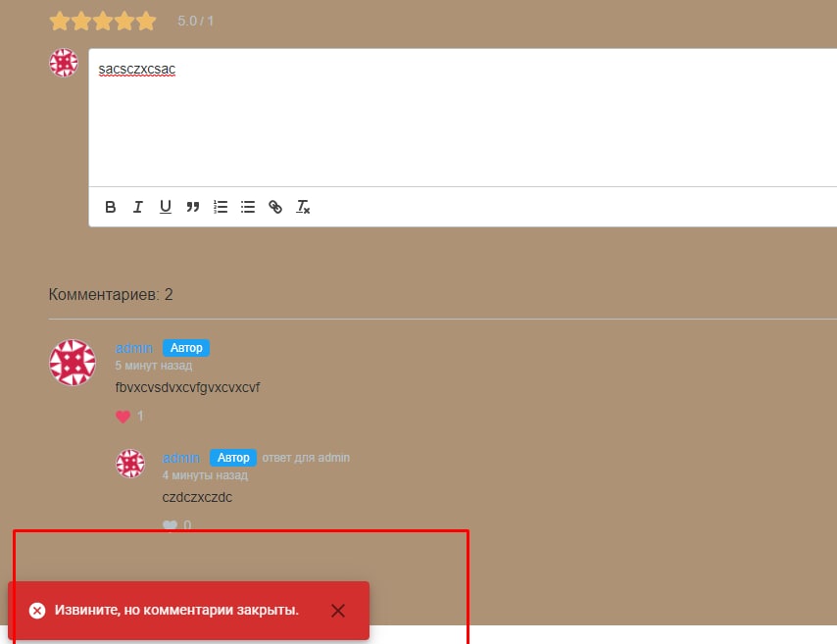Insert a bulleted list
Screen dimensions: 837x644
click(x=248, y=207)
